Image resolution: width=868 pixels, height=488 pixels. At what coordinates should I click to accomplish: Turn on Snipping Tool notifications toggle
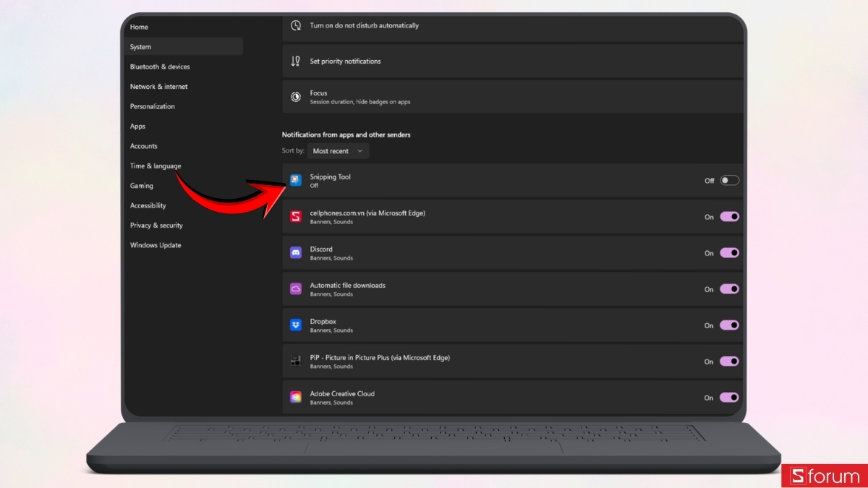pyautogui.click(x=729, y=180)
